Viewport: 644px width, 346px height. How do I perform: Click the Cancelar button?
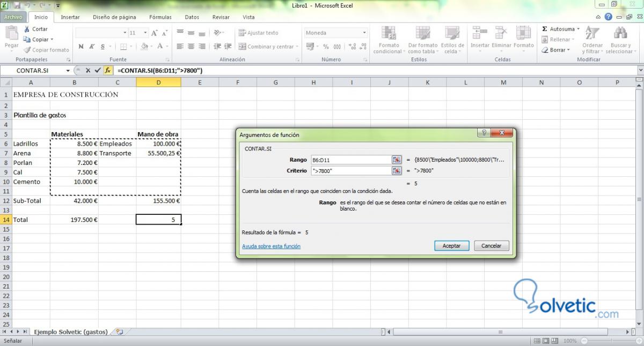[491, 246]
